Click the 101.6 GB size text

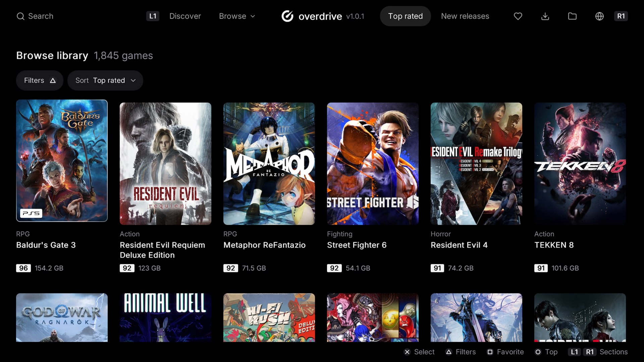(565, 268)
